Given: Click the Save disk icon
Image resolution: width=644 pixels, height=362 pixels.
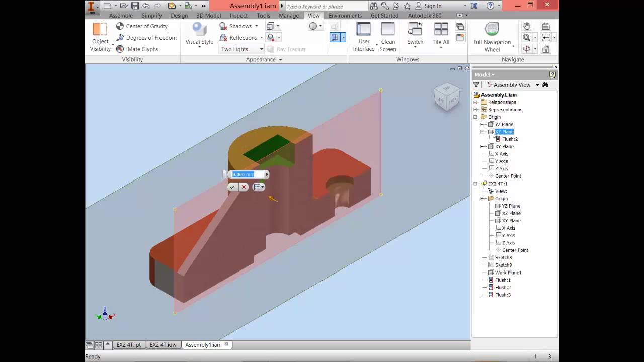Looking at the screenshot, I should click(135, 6).
